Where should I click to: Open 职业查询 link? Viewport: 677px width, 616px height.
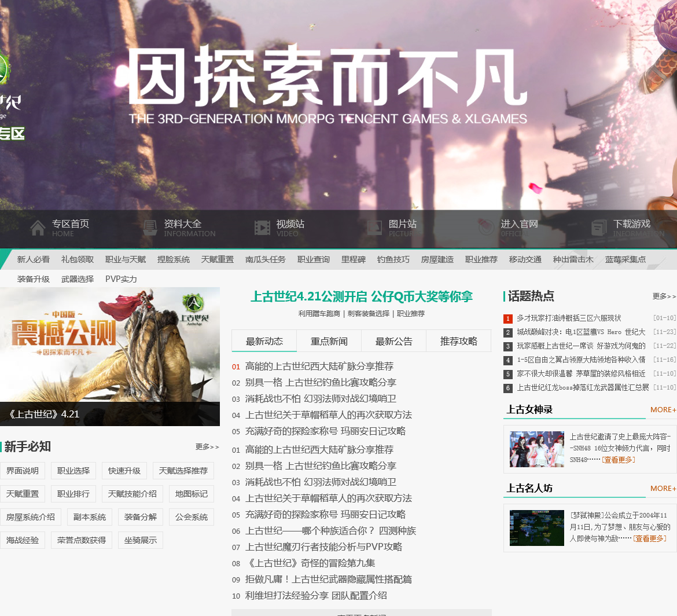pos(314,259)
